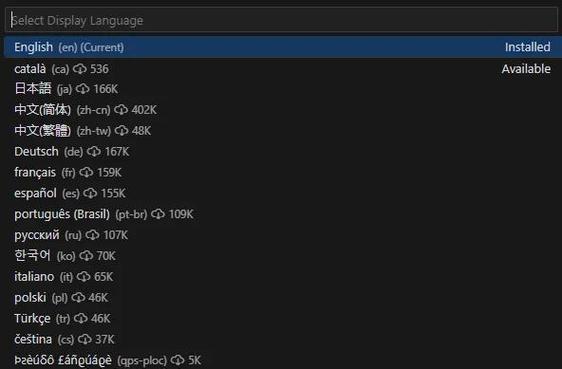Pick français (fr) language

pyautogui.click(x=283, y=172)
